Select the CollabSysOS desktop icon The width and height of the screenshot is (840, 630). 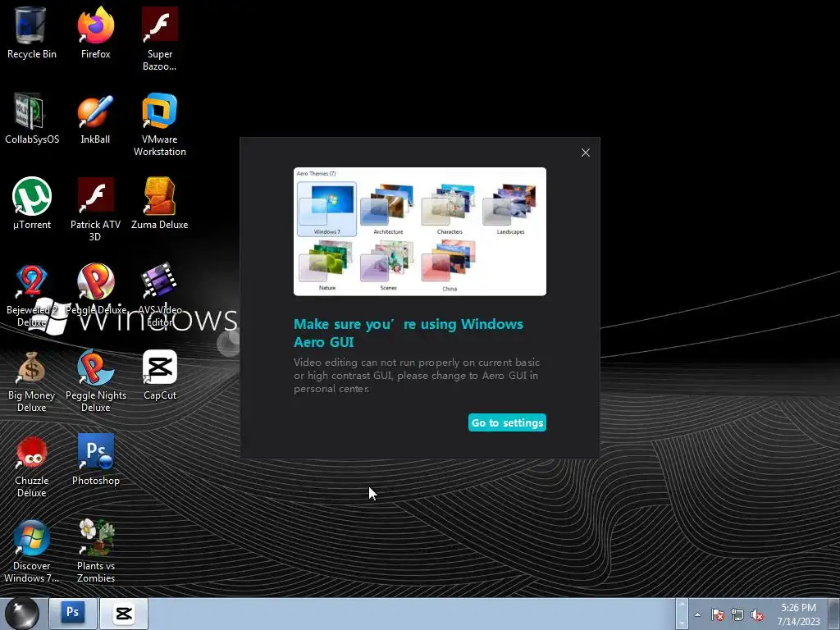(x=32, y=118)
